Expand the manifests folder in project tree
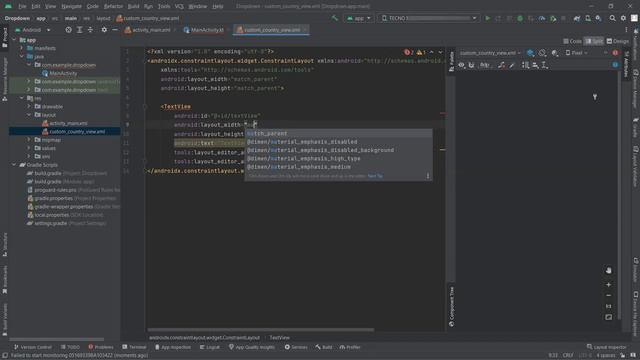Image resolution: width=640 pixels, height=360 pixels. (x=22, y=48)
